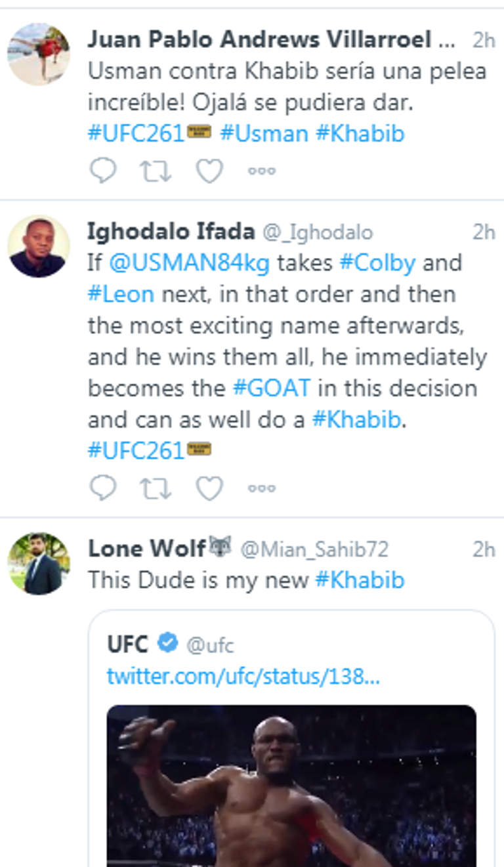Open the quoted UFC twitter.com status link
Image resolution: width=504 pixels, height=867 pixels.
coord(243,676)
